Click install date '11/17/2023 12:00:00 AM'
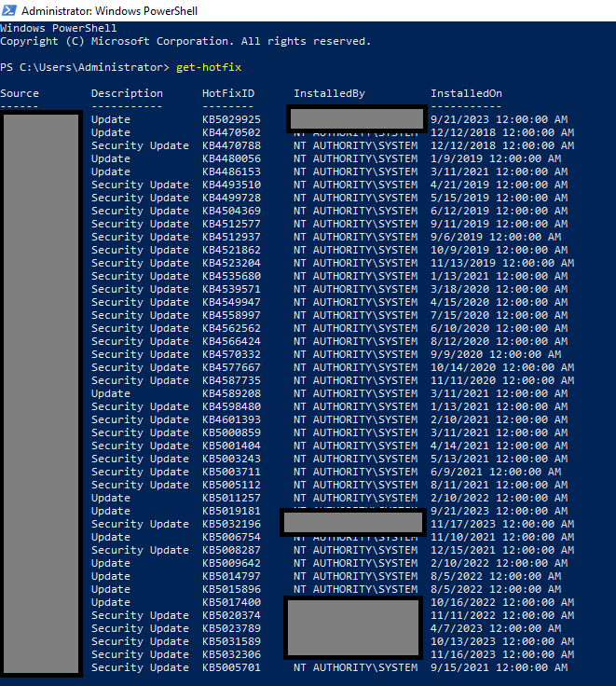 point(502,524)
